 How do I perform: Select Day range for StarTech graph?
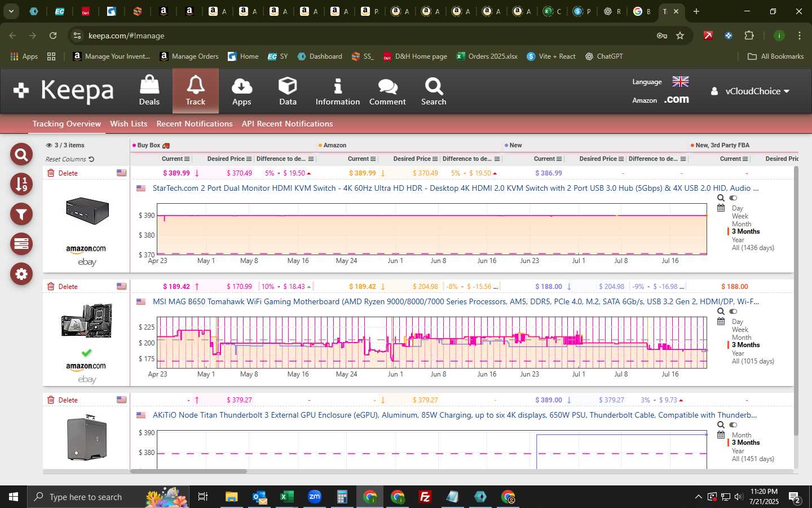[x=738, y=208]
